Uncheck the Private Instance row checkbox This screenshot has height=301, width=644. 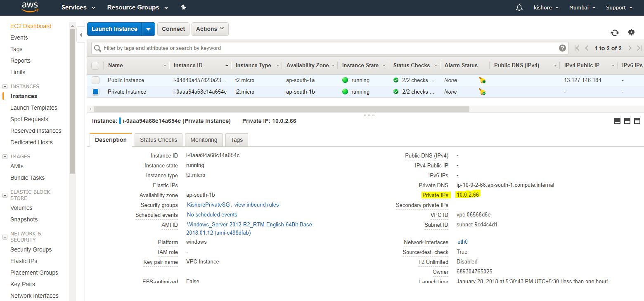pyautogui.click(x=95, y=92)
